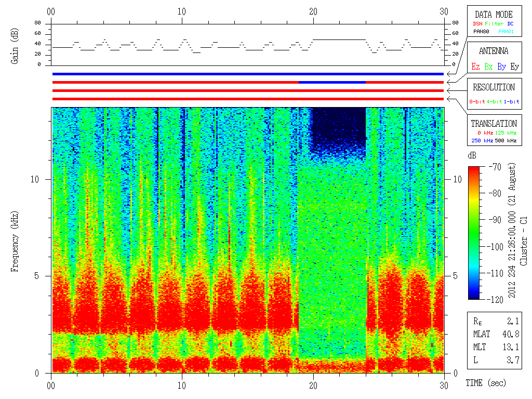Screen dimensions: 532x399
Task: Click the dB color scale bar
Action: click(474, 233)
